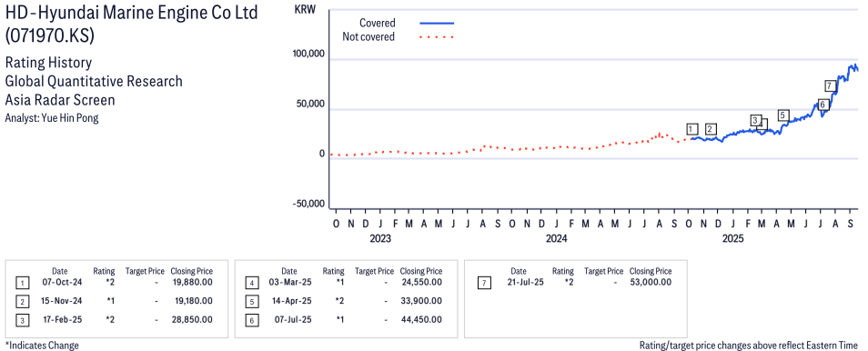Click the boxed 2 icon beside 15-Nov-24
This screenshot has width=868, height=351.
[22, 302]
